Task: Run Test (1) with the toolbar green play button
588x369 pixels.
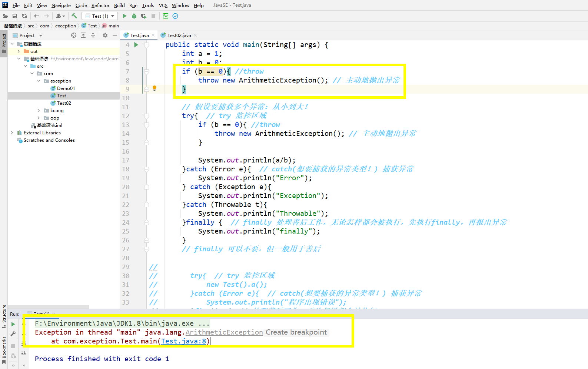Action: (x=124, y=16)
